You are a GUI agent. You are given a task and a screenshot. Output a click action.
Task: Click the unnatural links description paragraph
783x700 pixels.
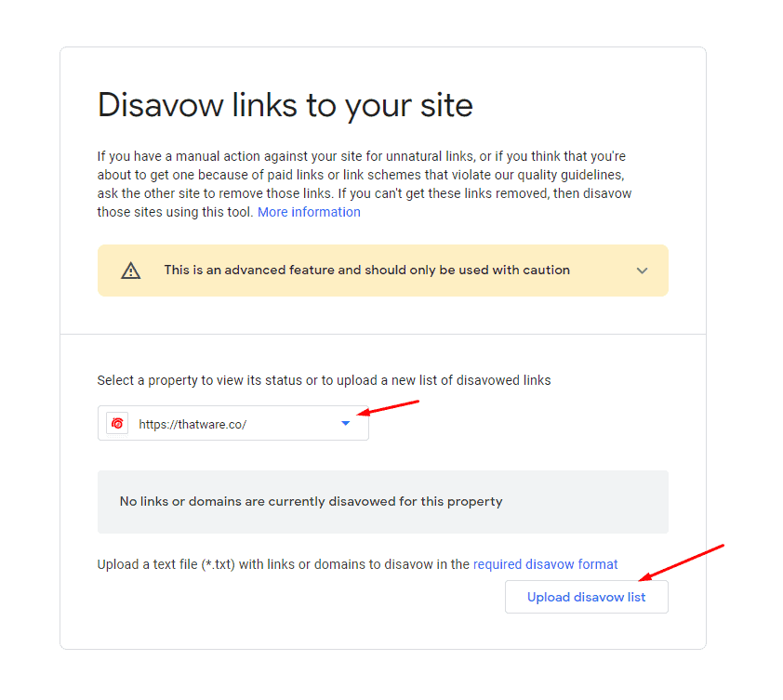(365, 184)
